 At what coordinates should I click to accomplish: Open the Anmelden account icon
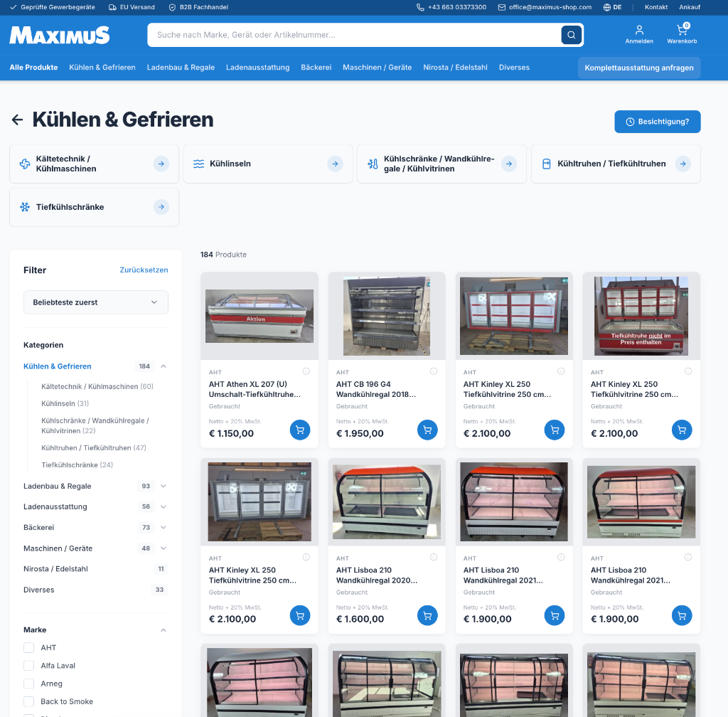pos(639,34)
